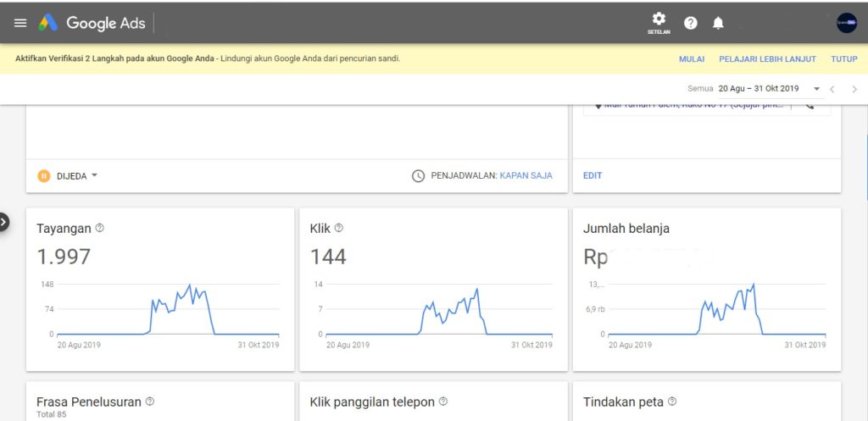Open the help question mark icon
The width and height of the screenshot is (868, 421).
tap(690, 23)
